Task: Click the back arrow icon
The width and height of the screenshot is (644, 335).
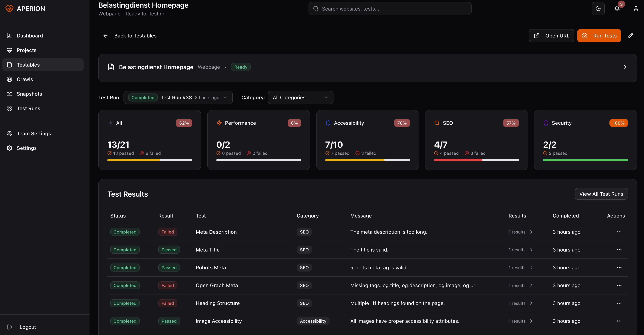Action: [x=106, y=35]
